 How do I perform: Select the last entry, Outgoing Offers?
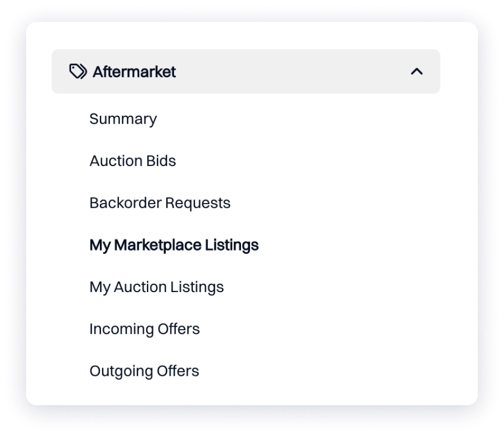tap(144, 371)
